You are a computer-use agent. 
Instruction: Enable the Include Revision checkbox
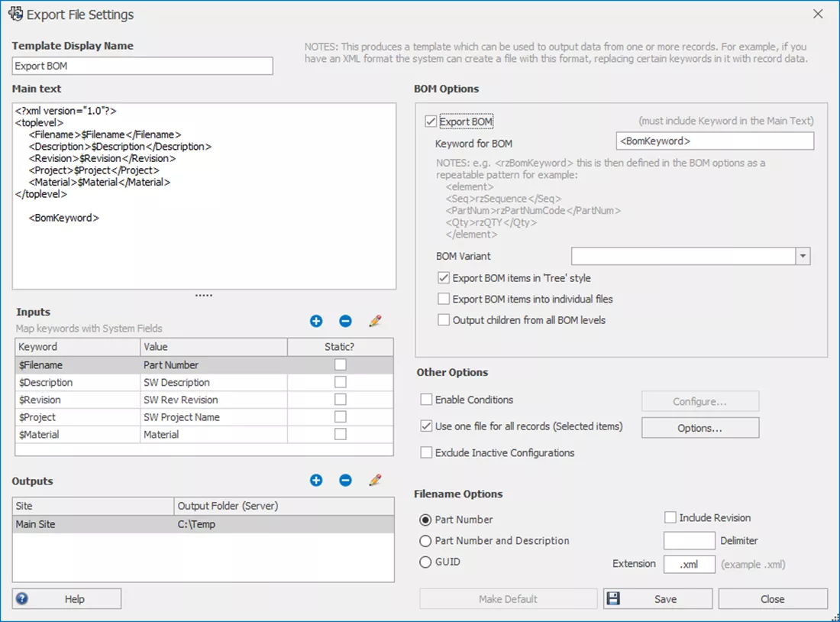point(670,518)
